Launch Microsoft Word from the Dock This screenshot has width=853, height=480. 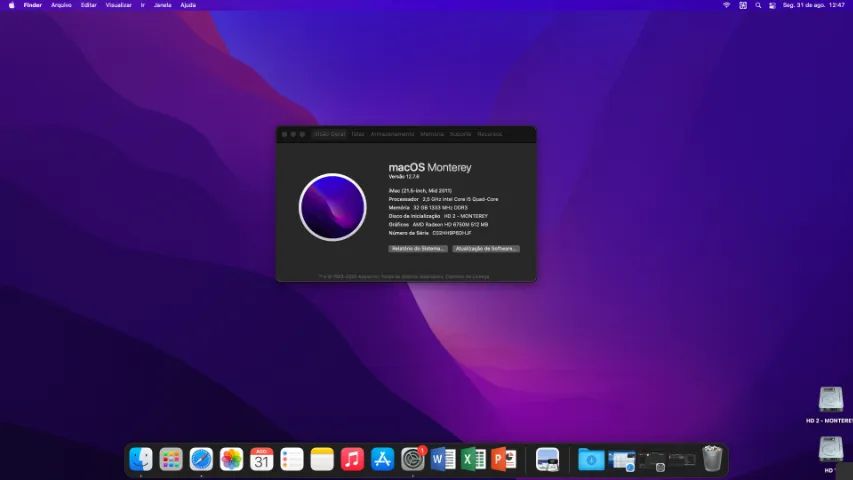point(443,459)
